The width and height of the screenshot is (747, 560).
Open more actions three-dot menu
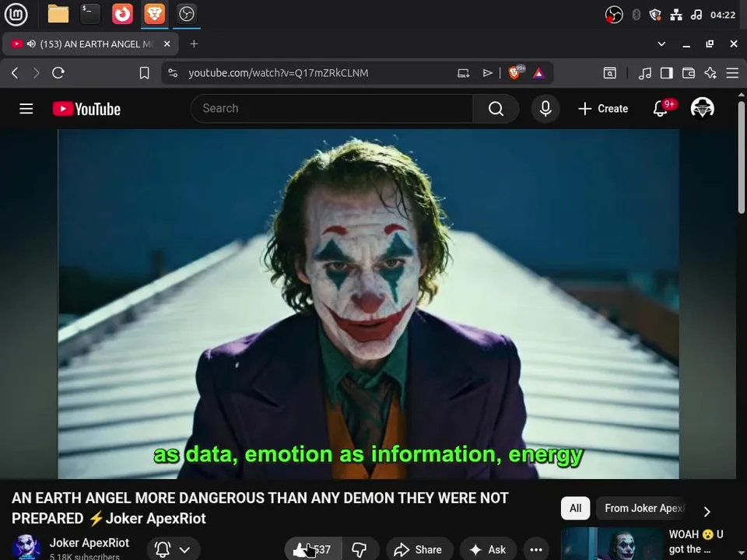(536, 550)
